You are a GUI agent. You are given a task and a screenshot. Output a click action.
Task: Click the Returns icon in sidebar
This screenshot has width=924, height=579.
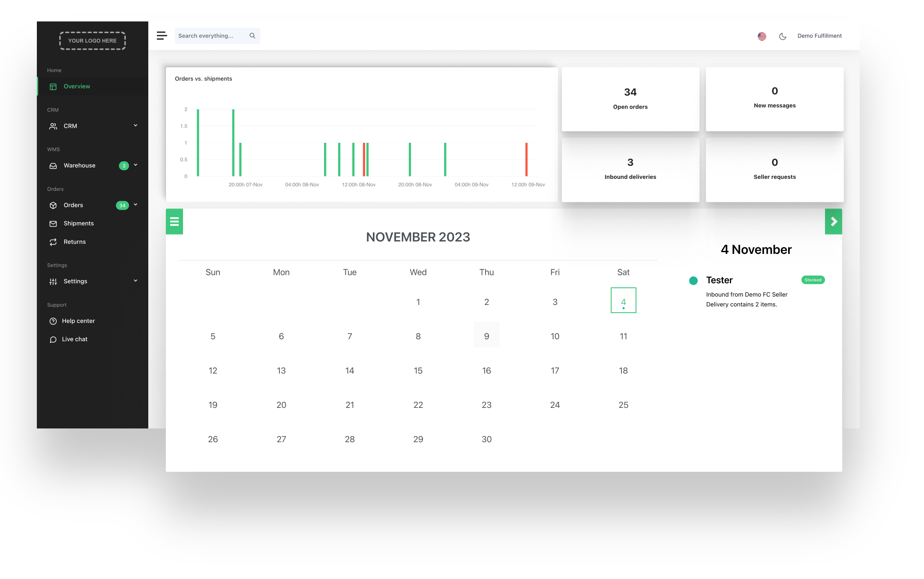53,241
